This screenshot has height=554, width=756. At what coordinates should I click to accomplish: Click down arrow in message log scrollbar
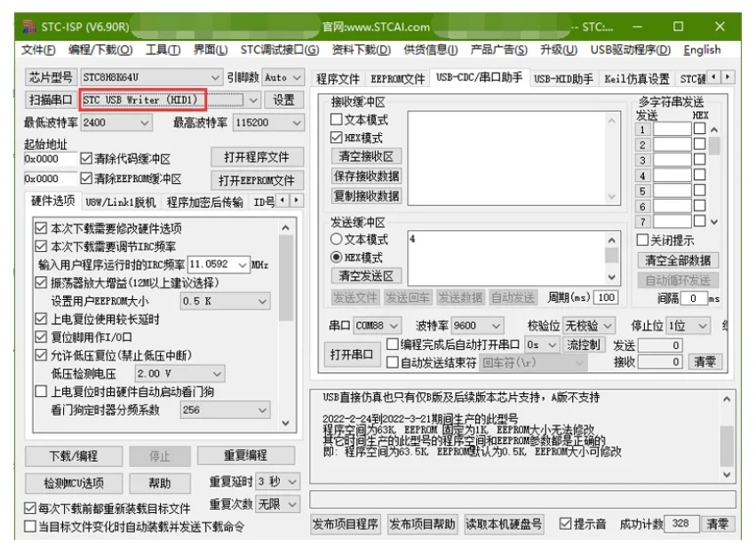pos(727,475)
